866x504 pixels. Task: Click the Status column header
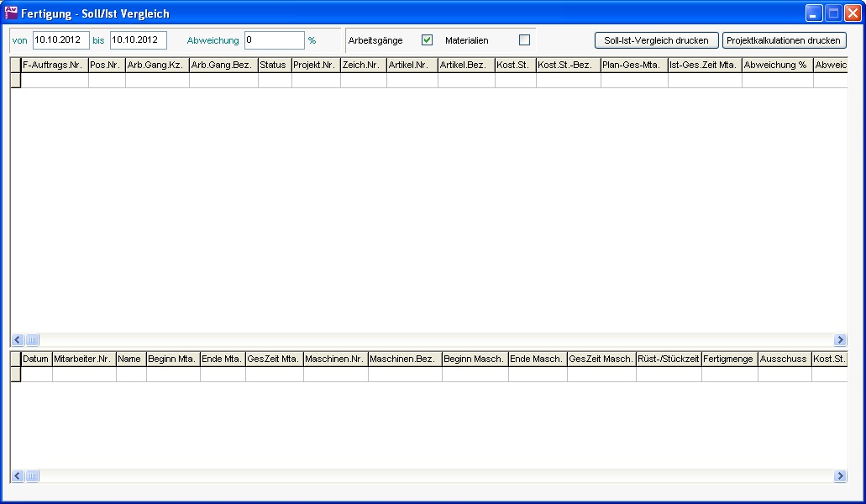tap(274, 65)
